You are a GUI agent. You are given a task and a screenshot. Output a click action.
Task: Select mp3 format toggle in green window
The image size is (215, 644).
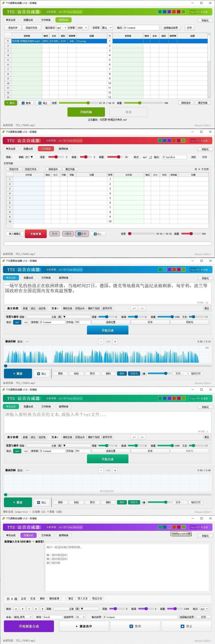click(17, 451)
